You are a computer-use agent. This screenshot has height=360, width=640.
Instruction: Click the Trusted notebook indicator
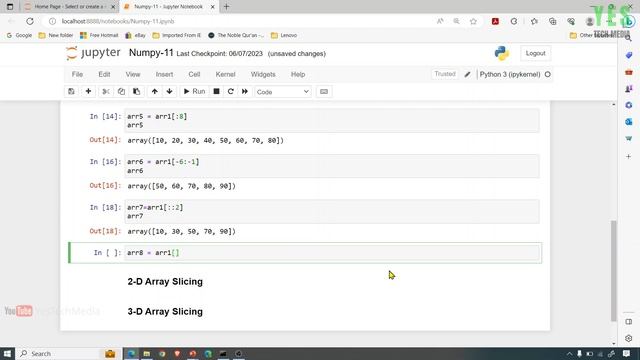444,74
